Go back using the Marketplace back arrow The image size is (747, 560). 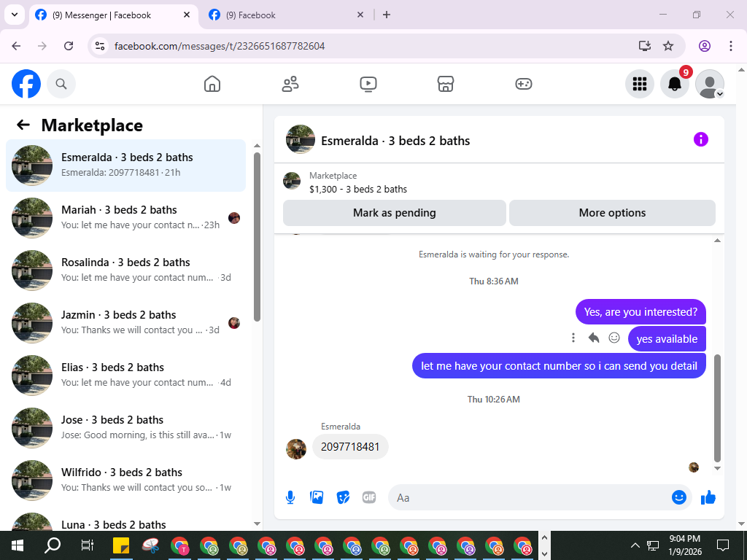click(23, 125)
